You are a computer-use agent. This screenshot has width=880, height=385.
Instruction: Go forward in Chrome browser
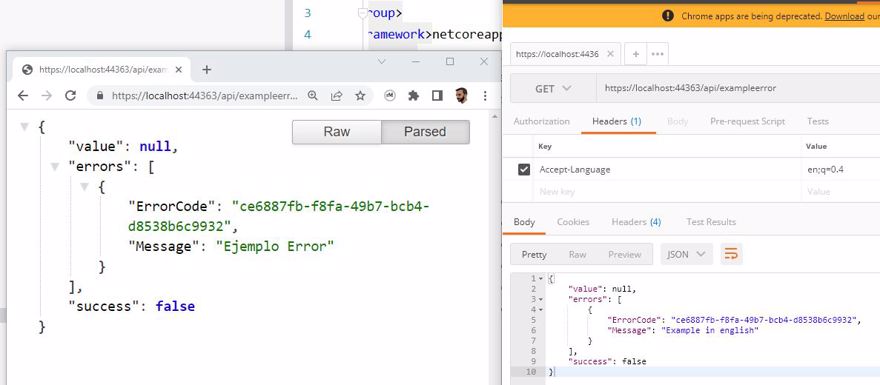point(47,96)
